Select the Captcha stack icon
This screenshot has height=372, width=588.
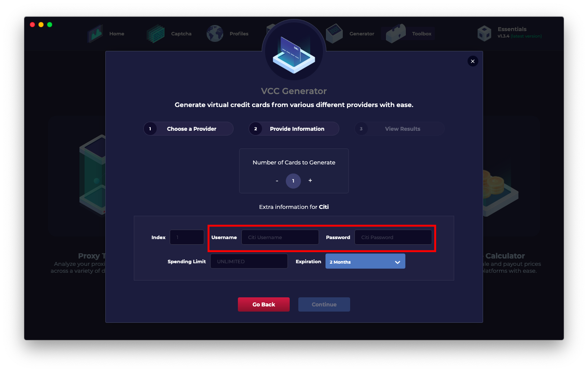(155, 34)
